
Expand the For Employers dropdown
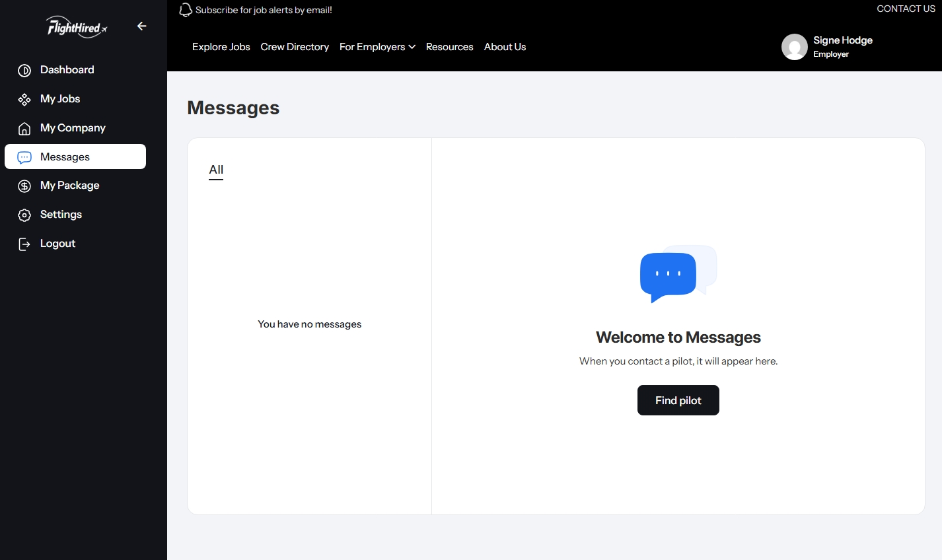click(x=377, y=47)
